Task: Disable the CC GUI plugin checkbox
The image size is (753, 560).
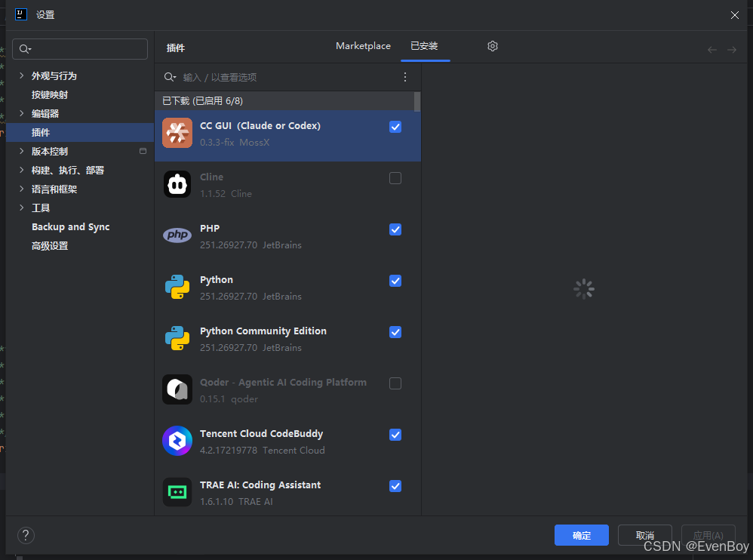Action: point(395,127)
